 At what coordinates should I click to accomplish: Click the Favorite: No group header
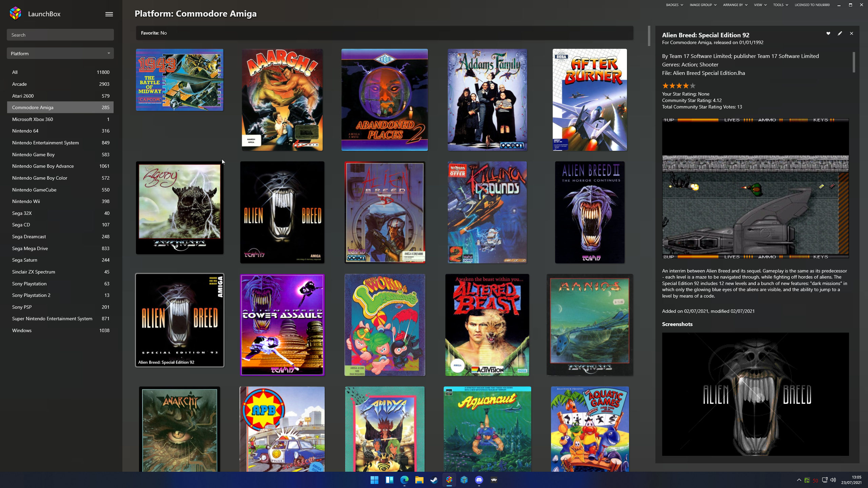[384, 33]
